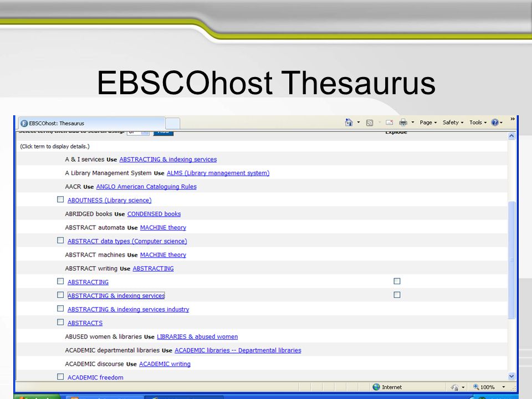Screen dimensions: 532x399
Task: Check the ACADEMIC freedom checkbox
Action: [x=60, y=377]
